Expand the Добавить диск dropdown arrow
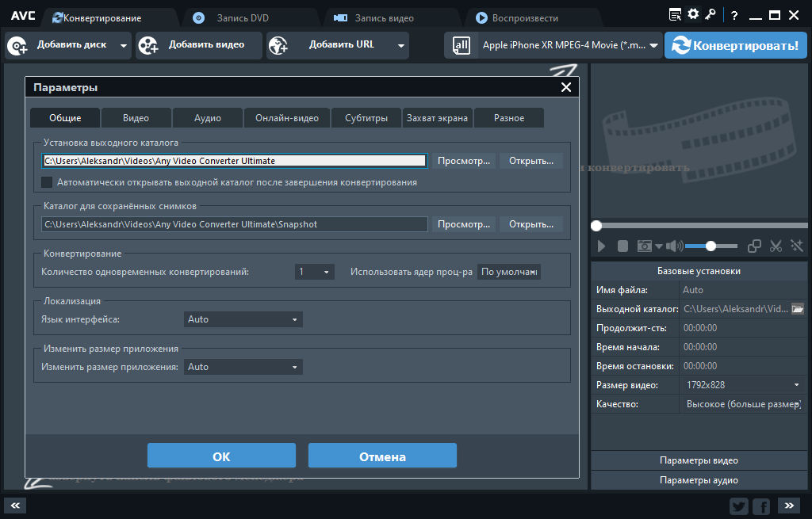The image size is (812, 519). [124, 45]
